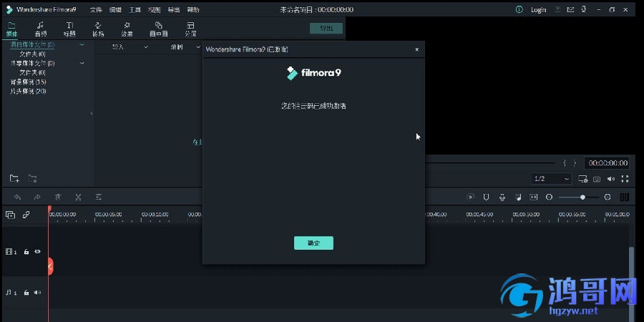Image resolution: width=644 pixels, height=322 pixels.
Task: Take a snapshot with the camera icon
Action: pyautogui.click(x=597, y=179)
